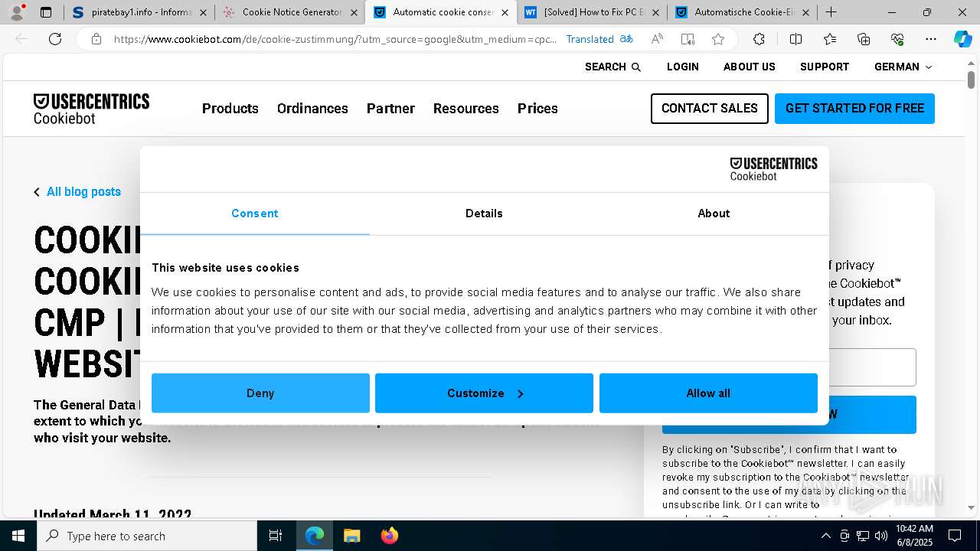Open the tab actions menu icon
980x551 pixels.
[46, 12]
